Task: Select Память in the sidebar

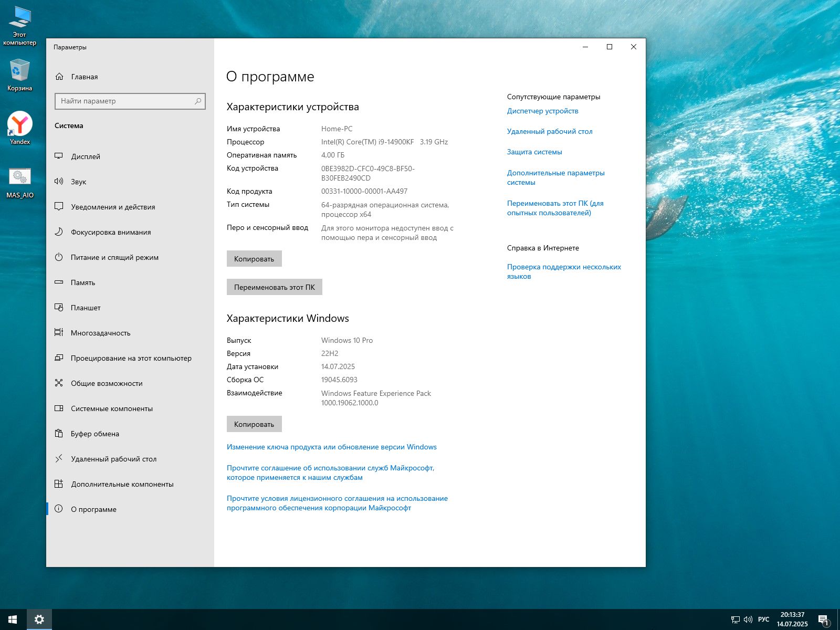Action: pyautogui.click(x=130, y=282)
